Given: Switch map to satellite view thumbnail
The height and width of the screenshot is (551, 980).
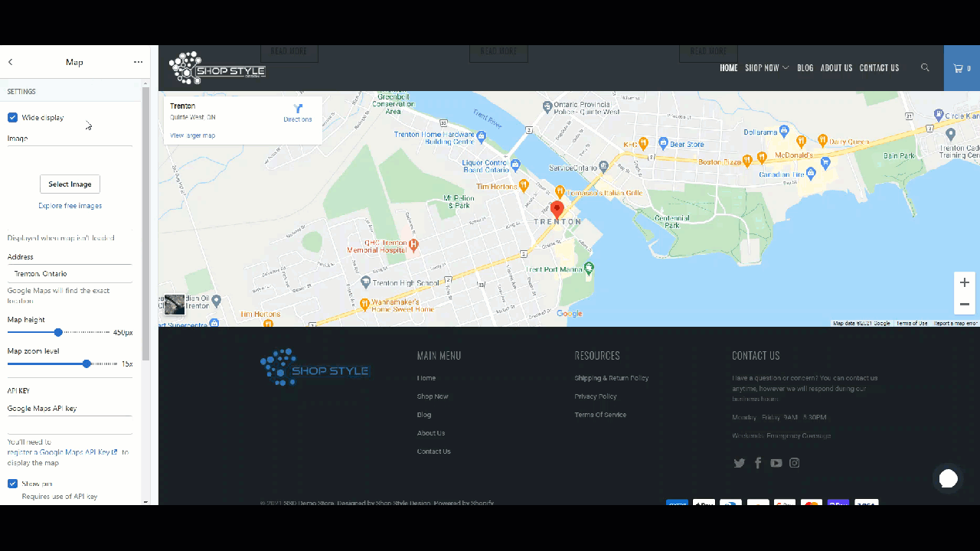Looking at the screenshot, I should pos(175,305).
